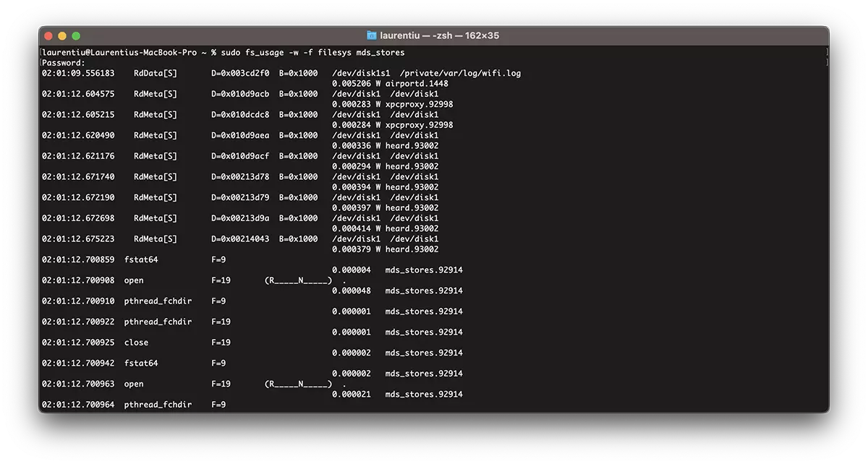Click the folder proxy icon in title bar
The image size is (868, 464).
[x=371, y=35]
